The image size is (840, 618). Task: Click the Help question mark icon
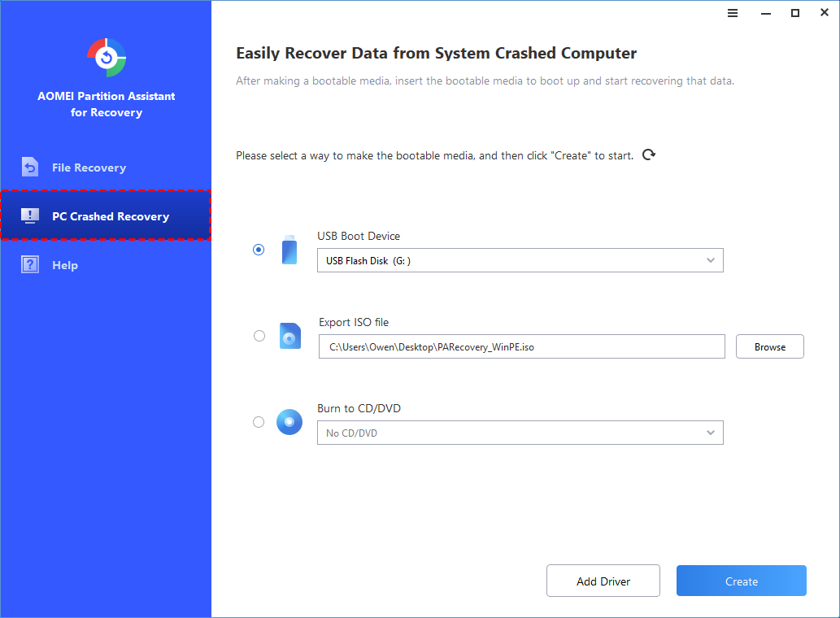30,264
